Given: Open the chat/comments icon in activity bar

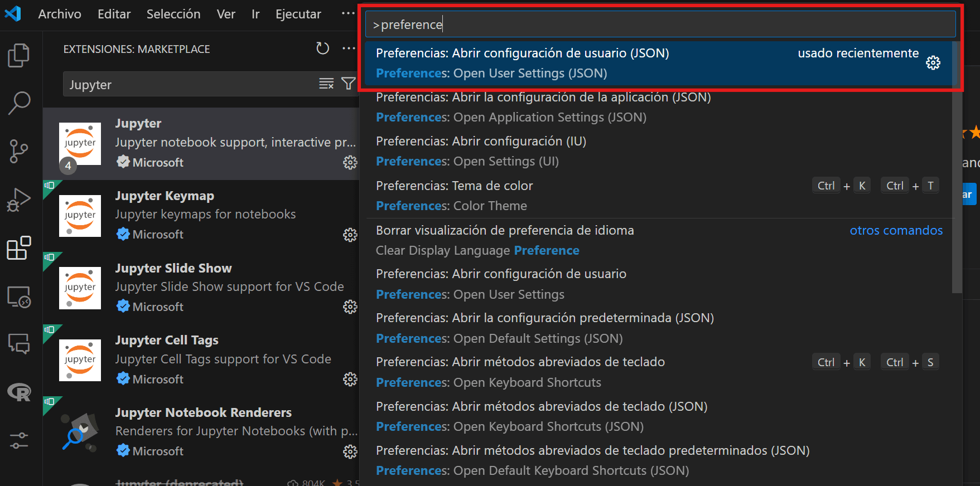Looking at the screenshot, I should pyautogui.click(x=19, y=344).
